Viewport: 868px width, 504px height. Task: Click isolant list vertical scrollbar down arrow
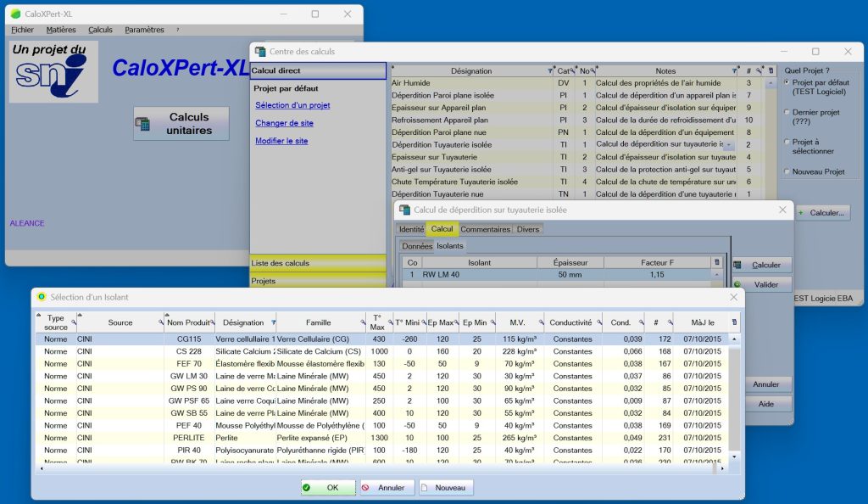[735, 457]
